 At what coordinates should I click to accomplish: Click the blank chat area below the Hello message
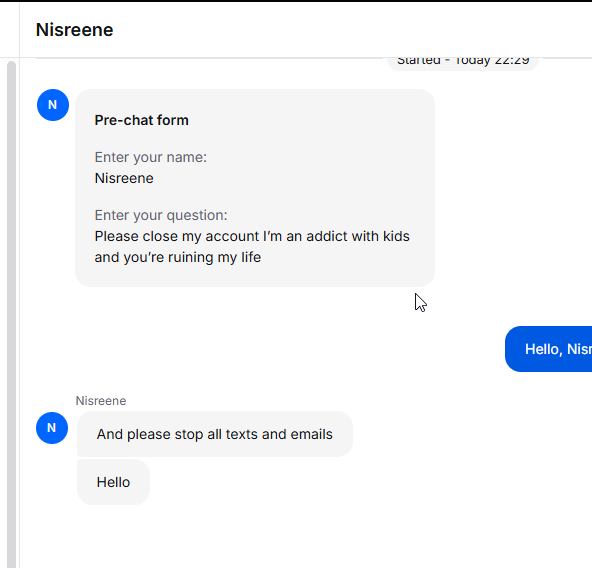click(302, 536)
